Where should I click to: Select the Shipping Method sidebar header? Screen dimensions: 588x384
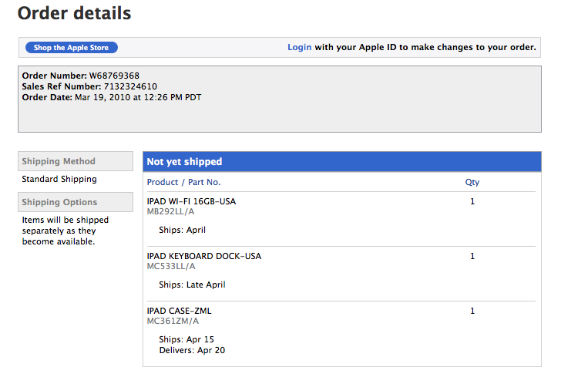[x=75, y=161]
